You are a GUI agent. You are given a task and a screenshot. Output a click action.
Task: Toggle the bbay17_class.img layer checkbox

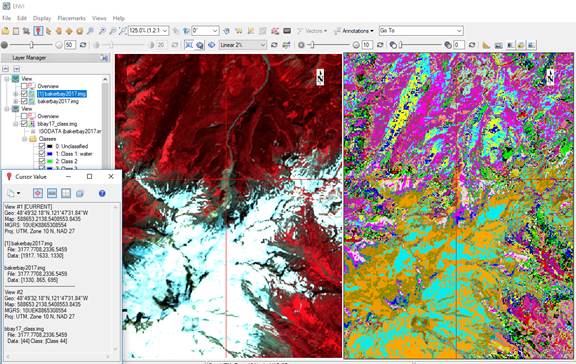tap(24, 124)
